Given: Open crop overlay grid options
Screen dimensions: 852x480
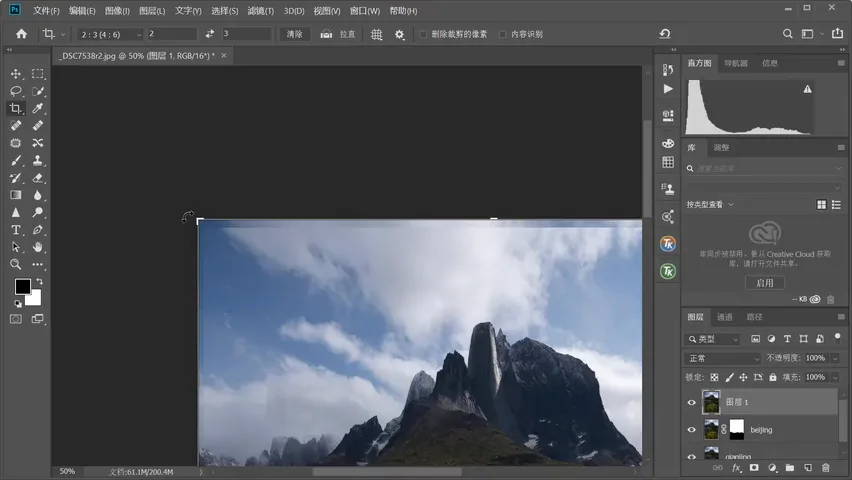Looking at the screenshot, I should click(x=376, y=34).
